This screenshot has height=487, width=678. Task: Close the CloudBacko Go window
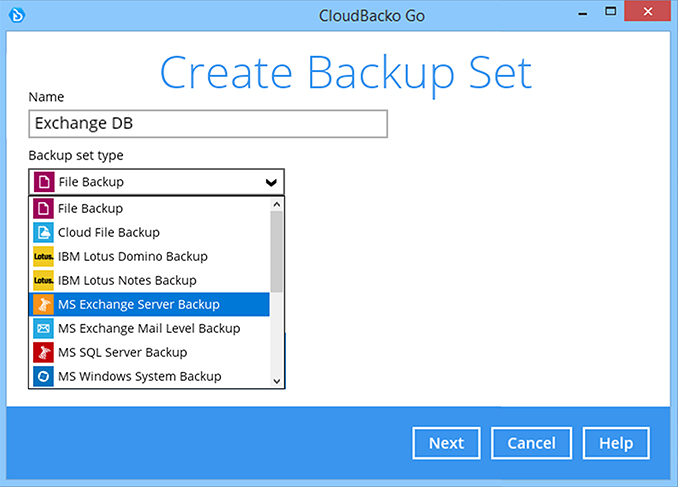(x=648, y=11)
